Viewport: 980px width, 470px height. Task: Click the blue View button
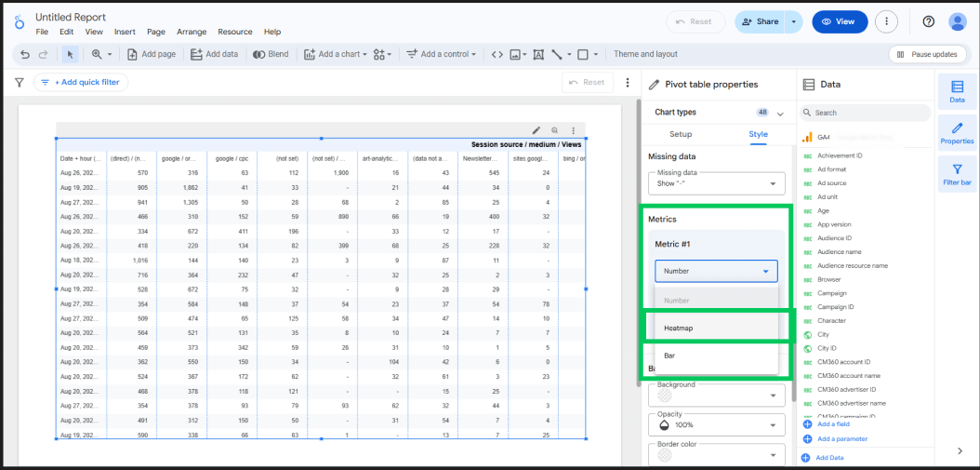coord(840,21)
